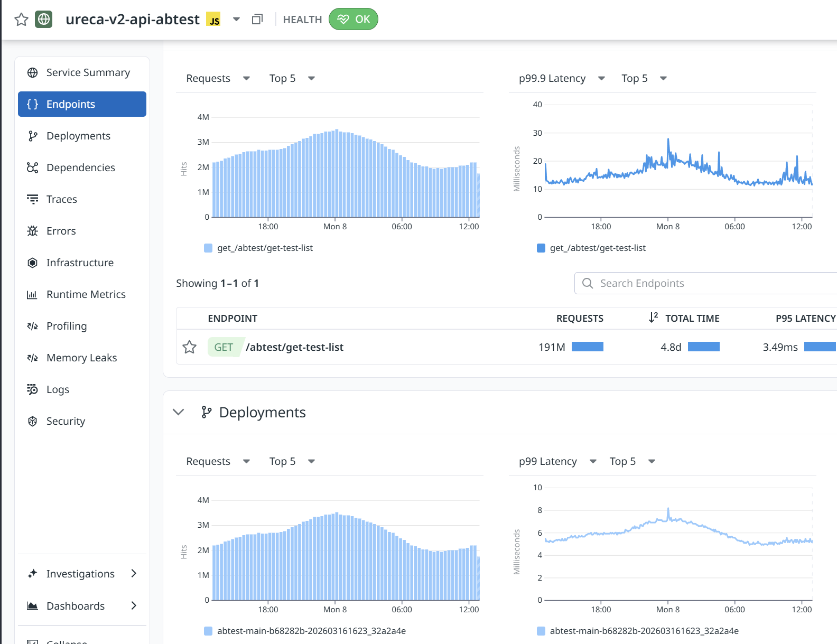837x644 pixels.
Task: Toggle abtest-main legend in Deployments Requests chart
Action: pyautogui.click(x=305, y=631)
